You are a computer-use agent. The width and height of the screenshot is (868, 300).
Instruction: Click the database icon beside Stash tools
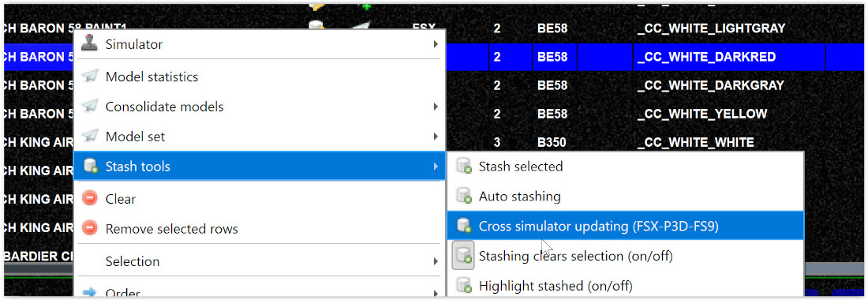[89, 166]
